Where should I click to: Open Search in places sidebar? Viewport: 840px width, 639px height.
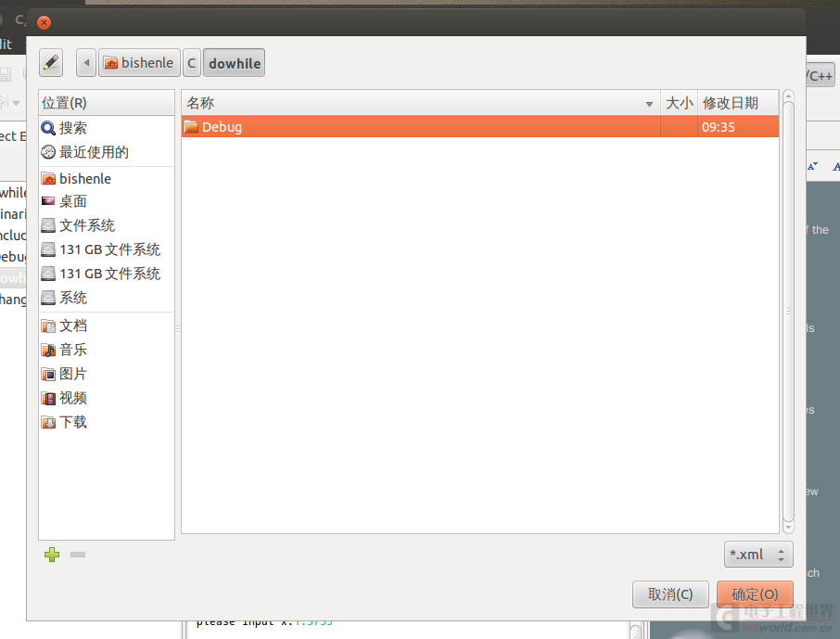tap(107, 128)
